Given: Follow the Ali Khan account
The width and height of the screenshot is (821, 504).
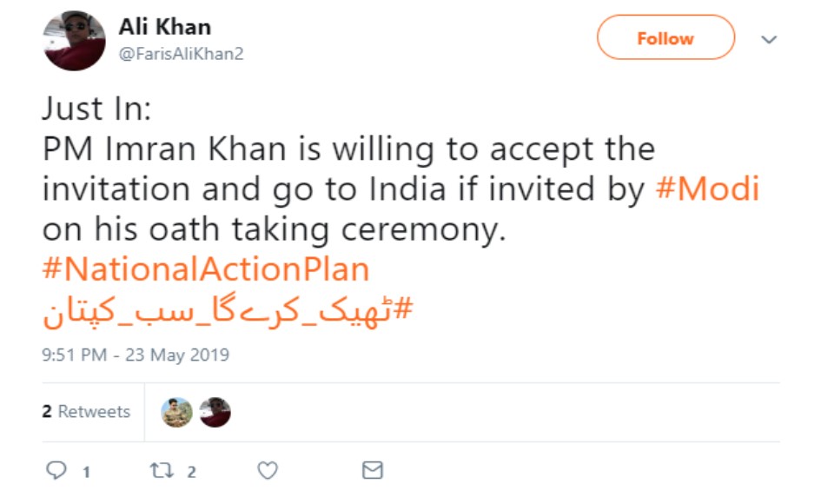Looking at the screenshot, I should (665, 38).
